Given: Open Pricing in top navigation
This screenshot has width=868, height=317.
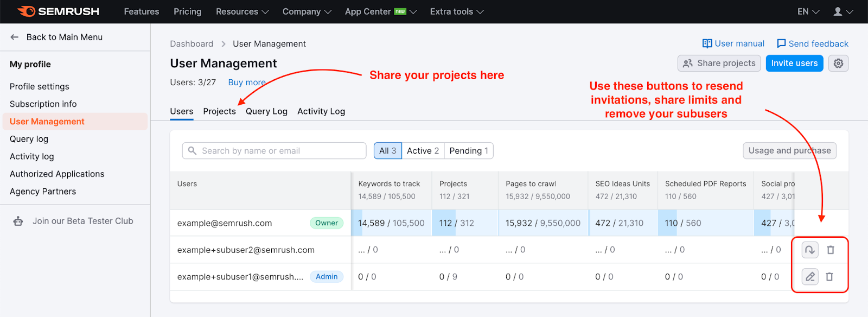Looking at the screenshot, I should click(188, 11).
